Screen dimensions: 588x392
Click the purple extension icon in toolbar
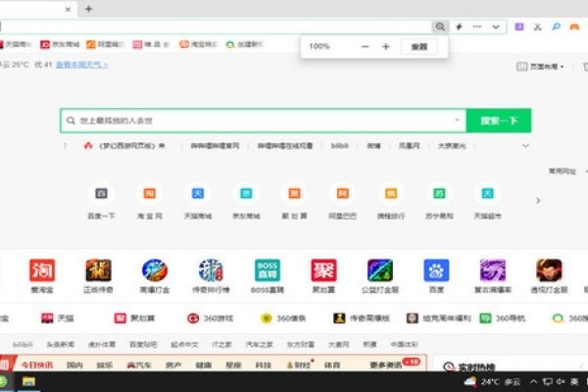519,26
